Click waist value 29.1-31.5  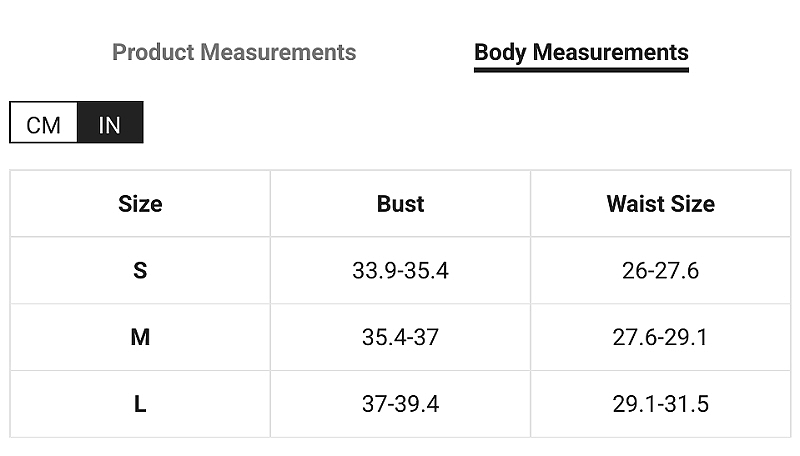click(660, 404)
